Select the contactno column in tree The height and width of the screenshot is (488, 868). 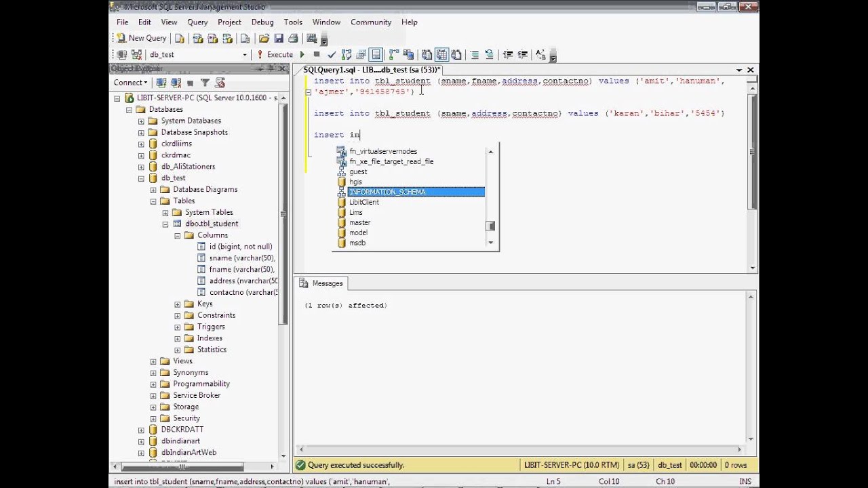pyautogui.click(x=243, y=292)
